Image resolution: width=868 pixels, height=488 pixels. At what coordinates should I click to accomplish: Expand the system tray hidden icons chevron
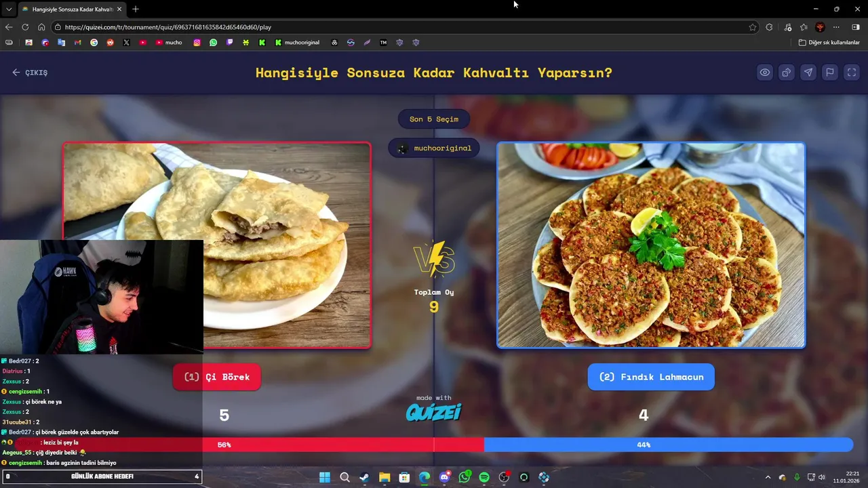(x=768, y=477)
